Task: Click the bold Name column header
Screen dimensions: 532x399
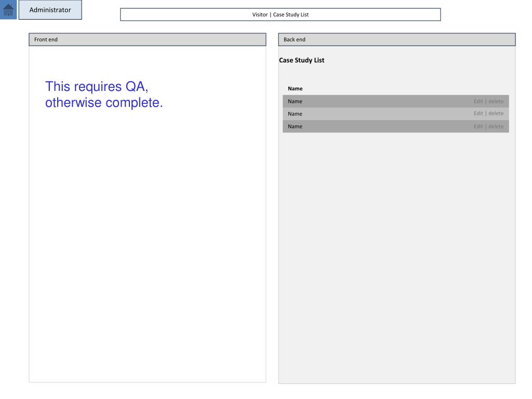Action: [295, 88]
